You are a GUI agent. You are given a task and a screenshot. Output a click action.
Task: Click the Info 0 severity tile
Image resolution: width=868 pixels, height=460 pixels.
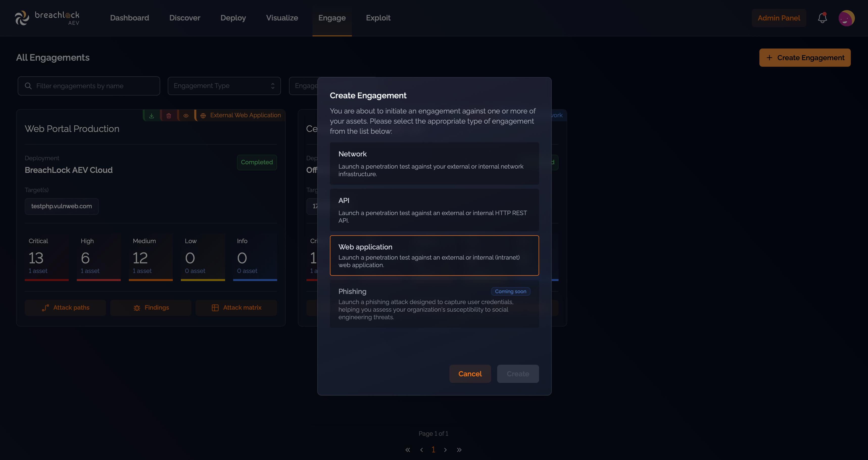coord(255,257)
